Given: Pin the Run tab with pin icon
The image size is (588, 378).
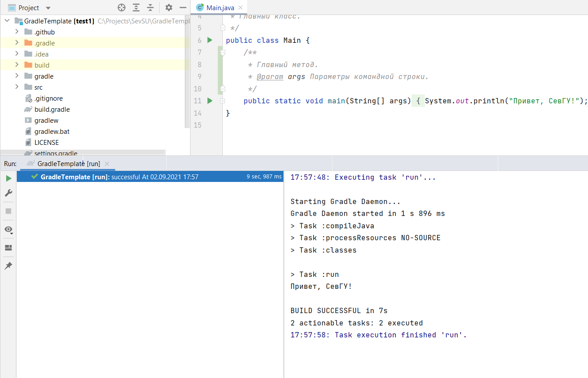Looking at the screenshot, I should [8, 266].
